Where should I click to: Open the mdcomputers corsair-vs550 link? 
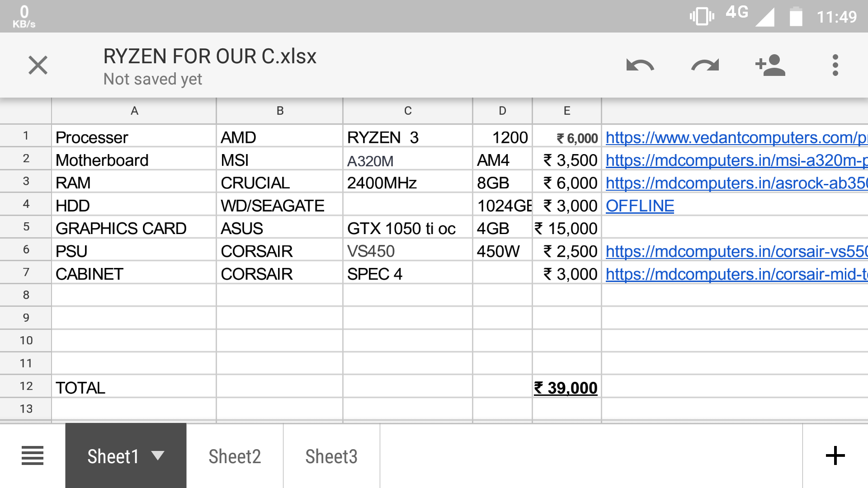coord(736,251)
